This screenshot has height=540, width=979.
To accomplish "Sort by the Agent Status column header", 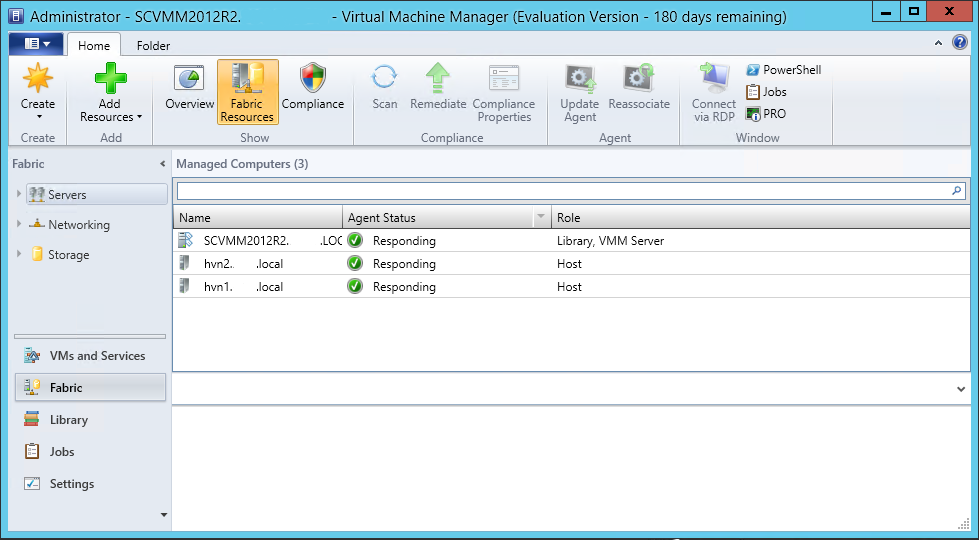I will [x=438, y=218].
